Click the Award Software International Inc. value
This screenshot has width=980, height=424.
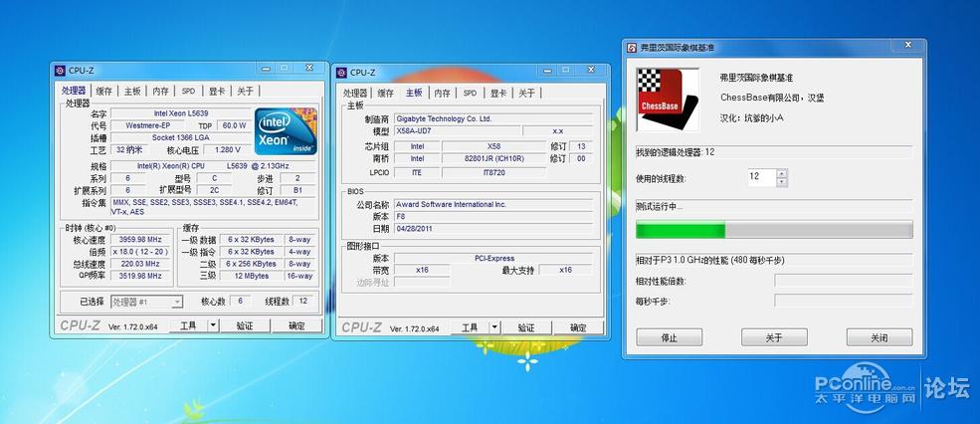493,204
